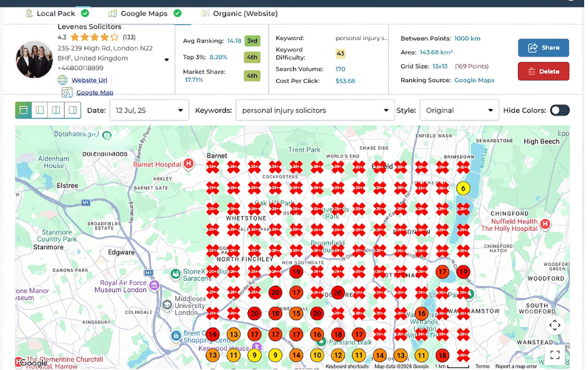Image resolution: width=588 pixels, height=370 pixels.
Task: Click the green checkmark beside Local Pack
Action: (85, 13)
